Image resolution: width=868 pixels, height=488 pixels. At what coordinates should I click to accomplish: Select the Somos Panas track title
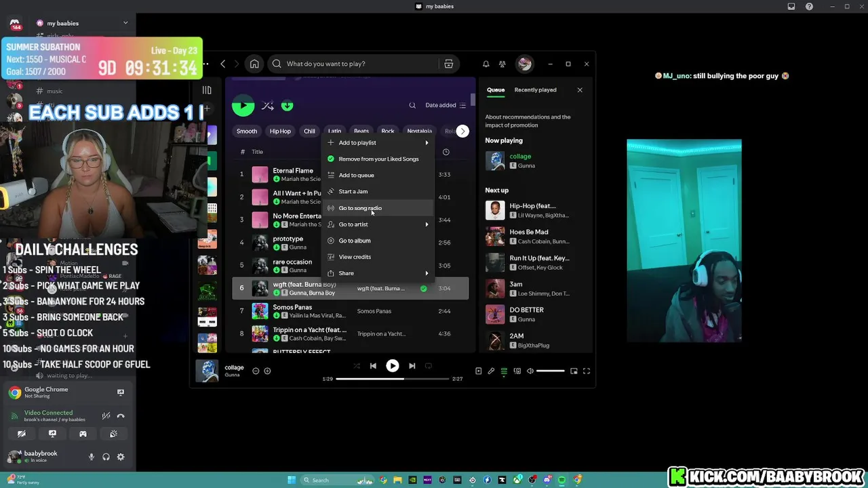click(x=292, y=307)
